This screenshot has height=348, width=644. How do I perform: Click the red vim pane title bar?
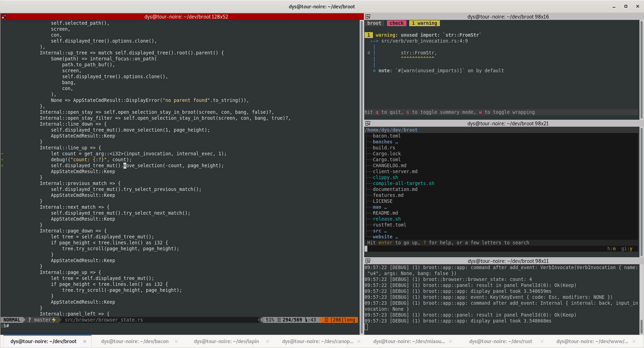tap(182, 16)
